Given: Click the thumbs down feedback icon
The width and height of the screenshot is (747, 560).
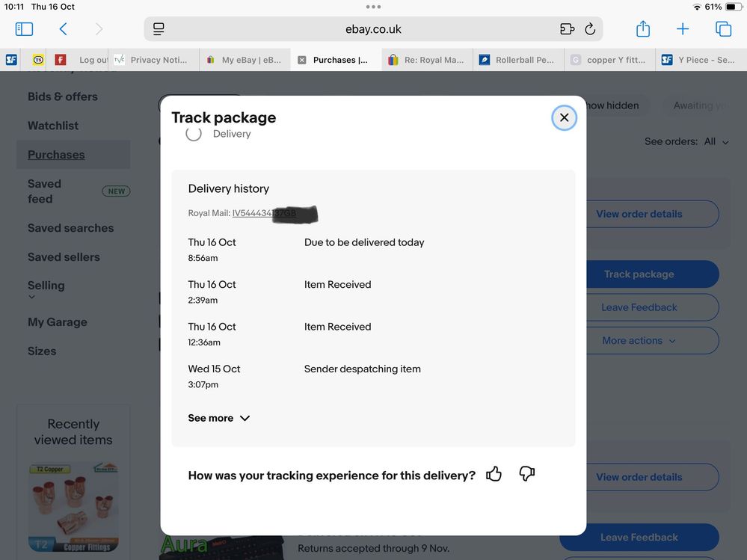Looking at the screenshot, I should (x=527, y=474).
